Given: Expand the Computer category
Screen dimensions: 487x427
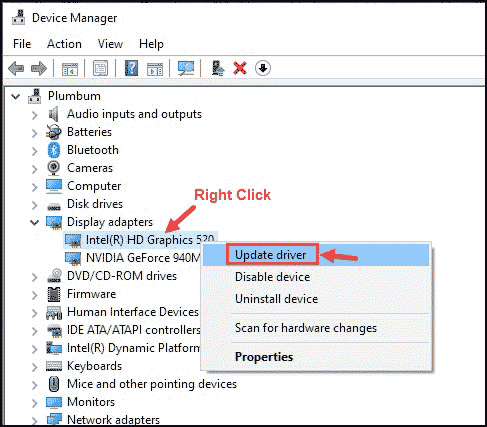Looking at the screenshot, I should pos(35,187).
